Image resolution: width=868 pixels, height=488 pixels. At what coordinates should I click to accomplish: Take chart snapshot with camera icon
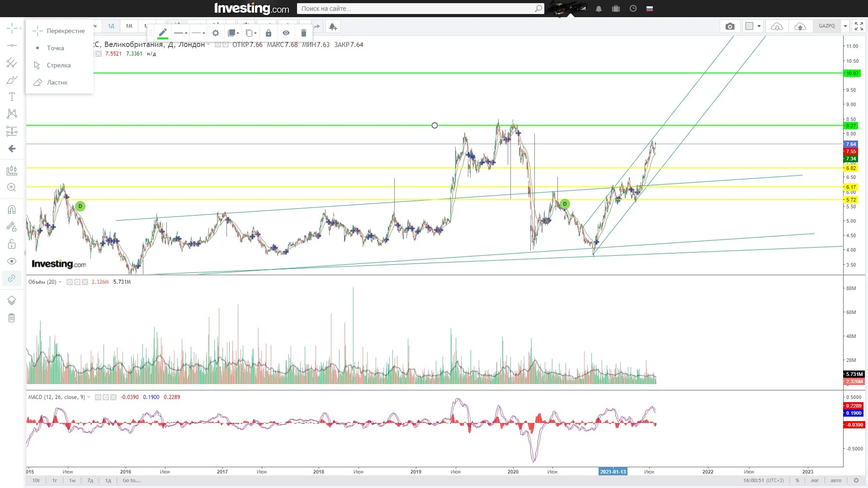click(730, 27)
